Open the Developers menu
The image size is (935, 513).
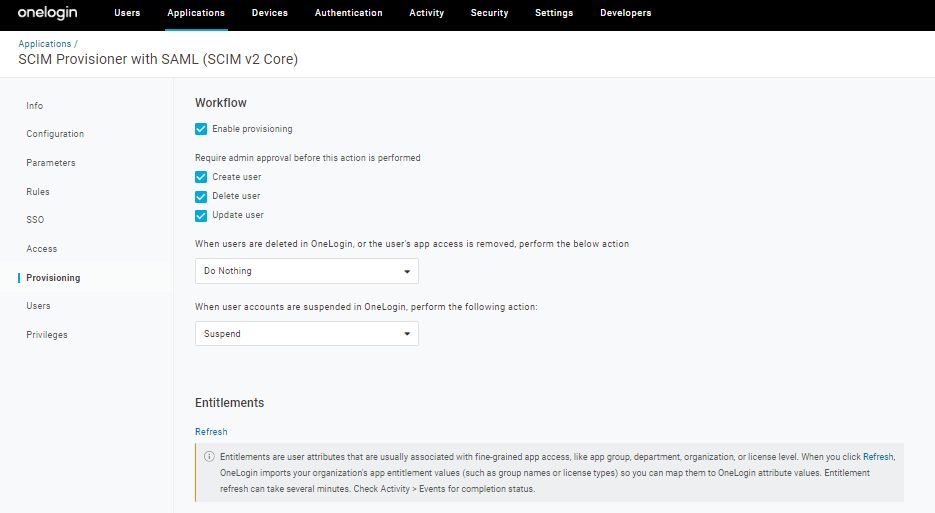coord(626,13)
